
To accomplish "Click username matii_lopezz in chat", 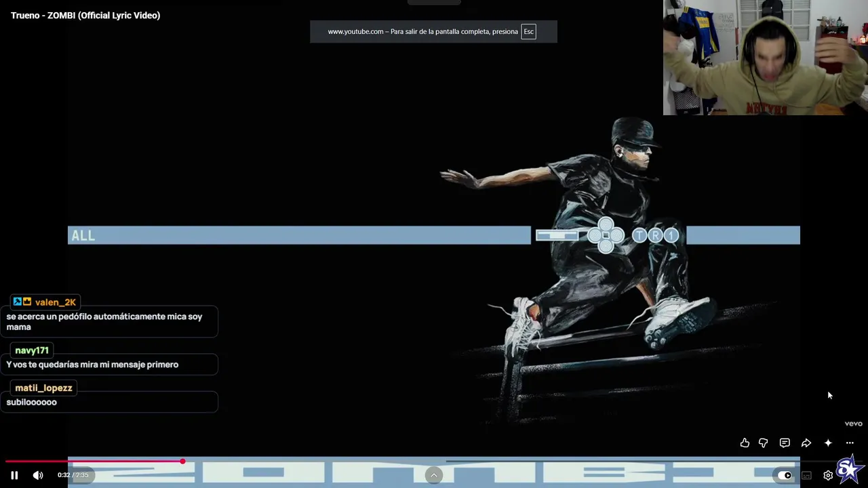I will 43,388.
